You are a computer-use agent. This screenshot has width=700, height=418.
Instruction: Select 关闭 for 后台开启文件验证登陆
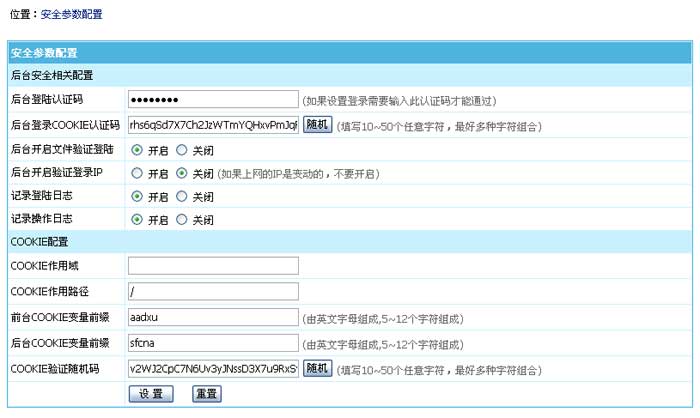(x=181, y=149)
